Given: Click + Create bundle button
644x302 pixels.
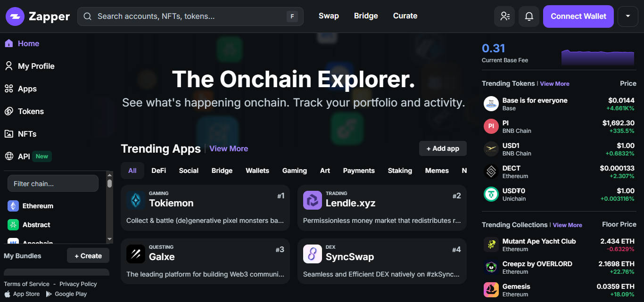Looking at the screenshot, I should (x=88, y=256).
